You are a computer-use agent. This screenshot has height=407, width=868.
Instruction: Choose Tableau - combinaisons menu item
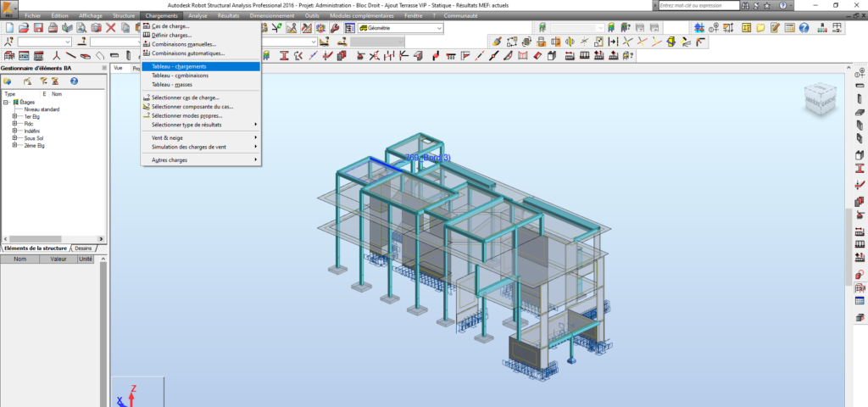200,75
